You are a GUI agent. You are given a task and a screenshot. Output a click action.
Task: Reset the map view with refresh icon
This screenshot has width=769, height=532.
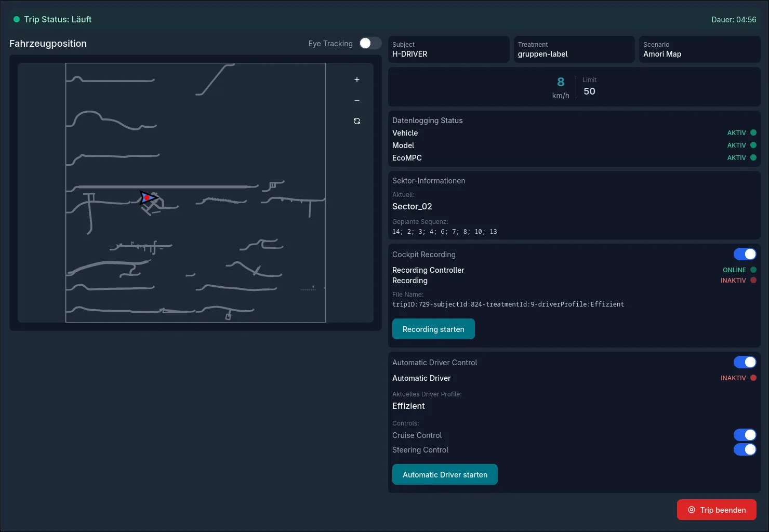pos(357,121)
